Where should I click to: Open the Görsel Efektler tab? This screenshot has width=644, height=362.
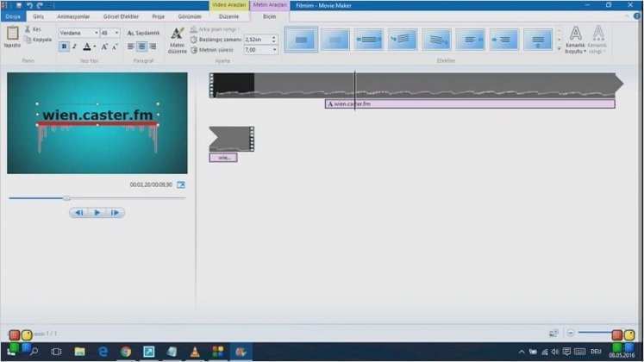click(121, 16)
